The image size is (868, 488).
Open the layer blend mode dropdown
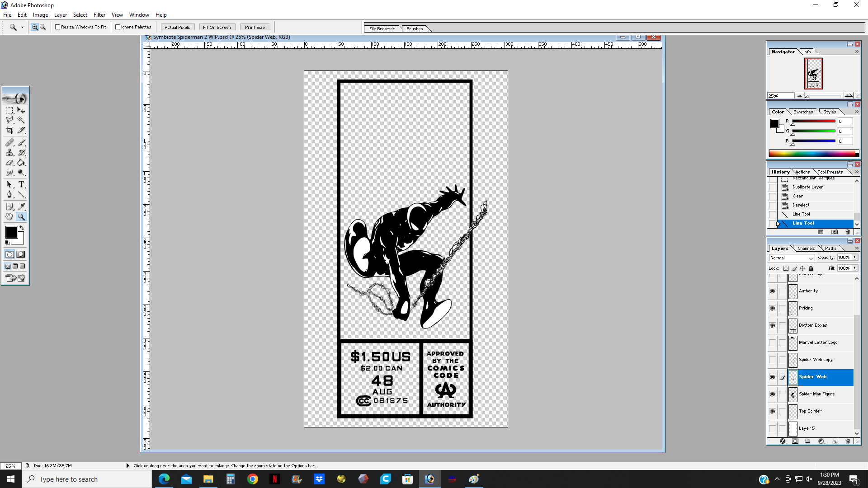tap(792, 258)
